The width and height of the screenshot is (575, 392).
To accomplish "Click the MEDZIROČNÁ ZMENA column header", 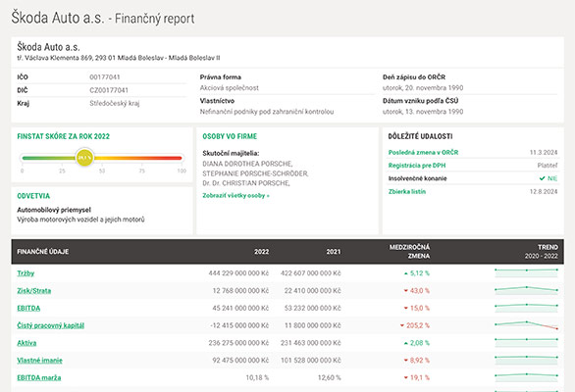I will pos(409,252).
